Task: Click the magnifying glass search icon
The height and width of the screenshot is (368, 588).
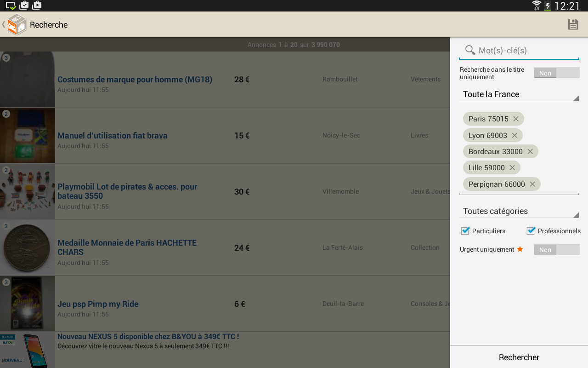Action: [470, 50]
